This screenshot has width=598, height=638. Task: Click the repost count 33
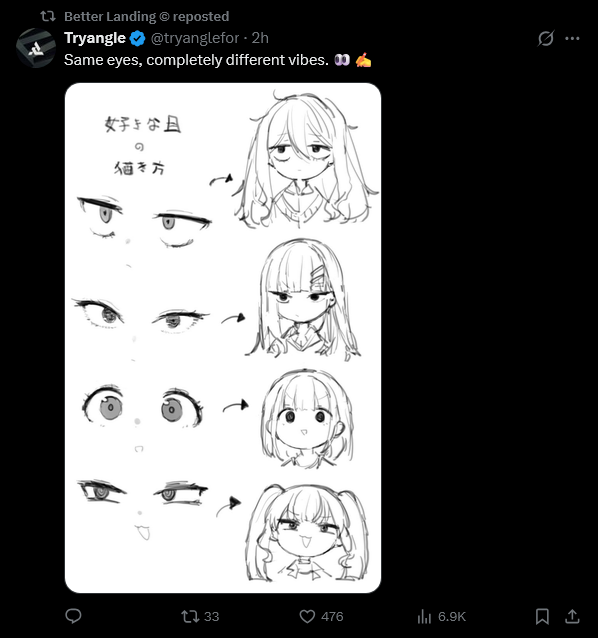click(x=212, y=616)
